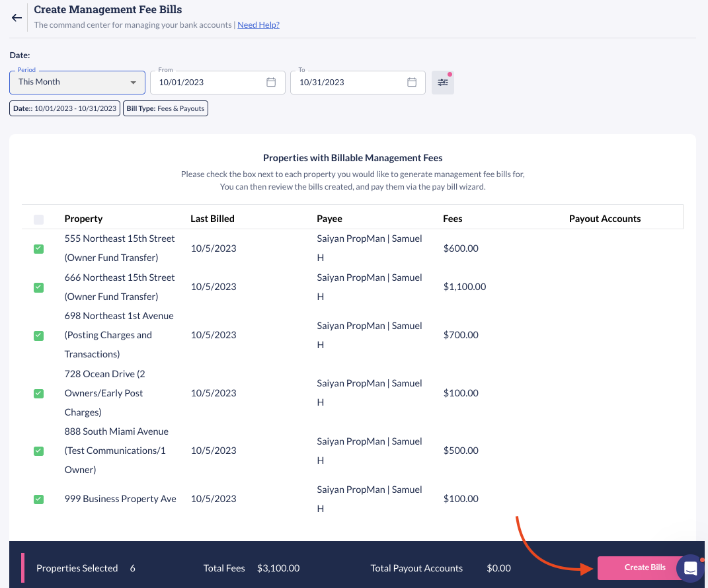This screenshot has width=708, height=588.
Task: Uncheck 555 Northeast 15th Street property
Action: click(39, 248)
